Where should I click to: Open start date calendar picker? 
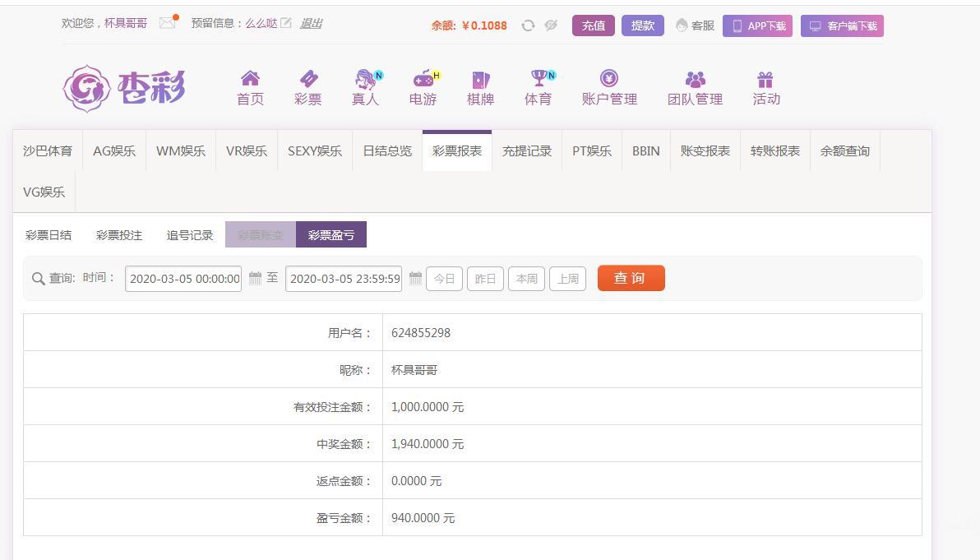pyautogui.click(x=255, y=279)
